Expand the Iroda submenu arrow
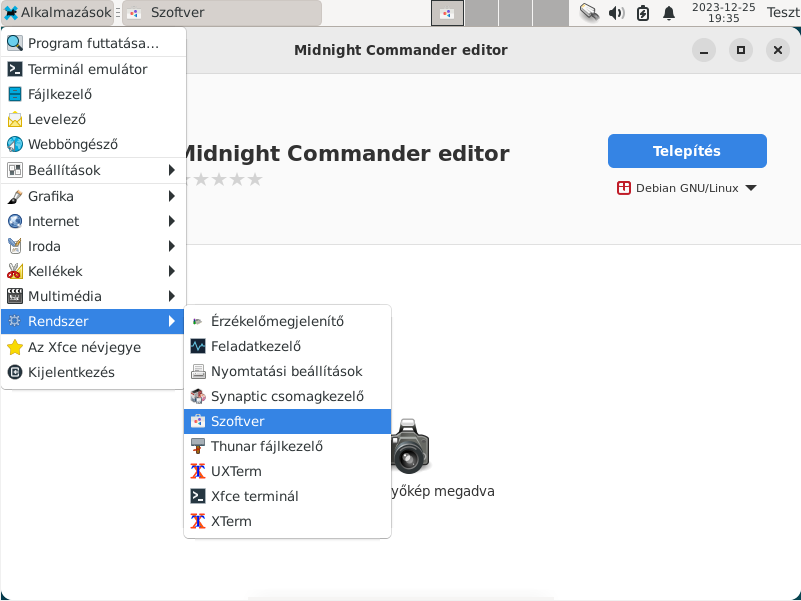Image resolution: width=801 pixels, height=601 pixels. pyautogui.click(x=172, y=246)
